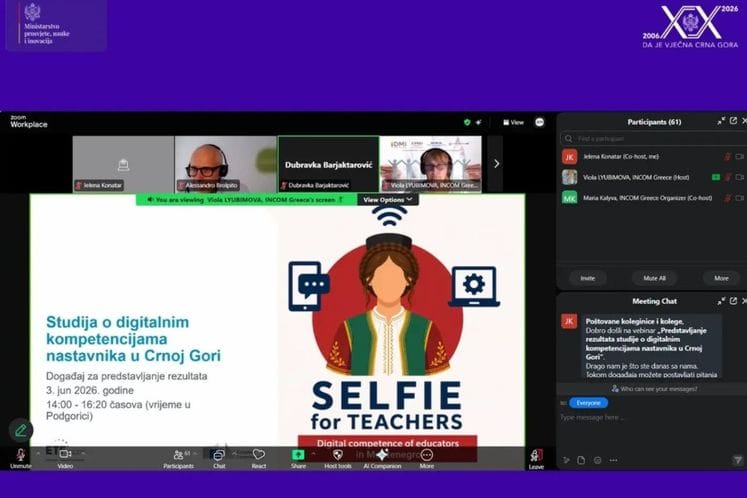
Task: Click the chat format icon
Action: [566, 460]
